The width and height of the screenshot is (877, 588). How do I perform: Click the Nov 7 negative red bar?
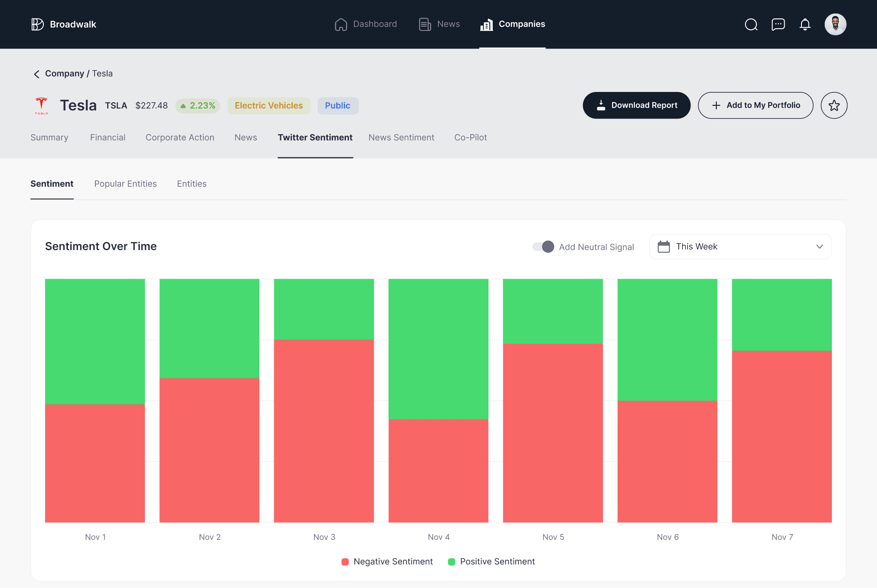(x=782, y=437)
